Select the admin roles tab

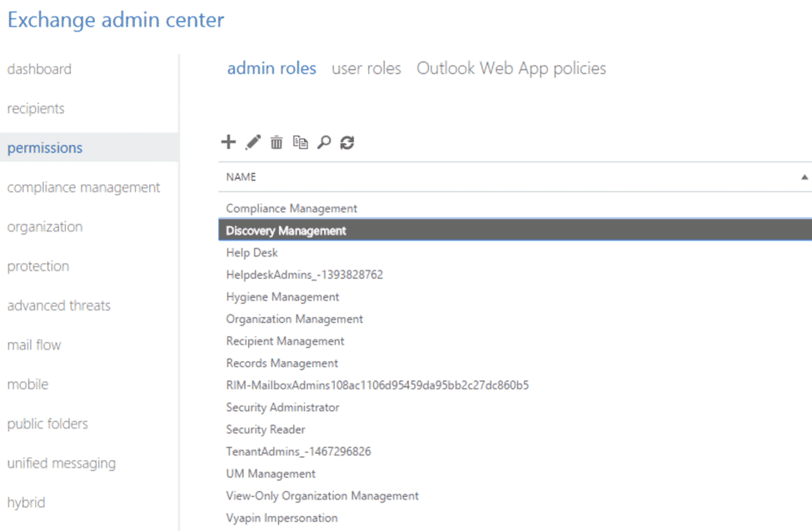point(271,68)
